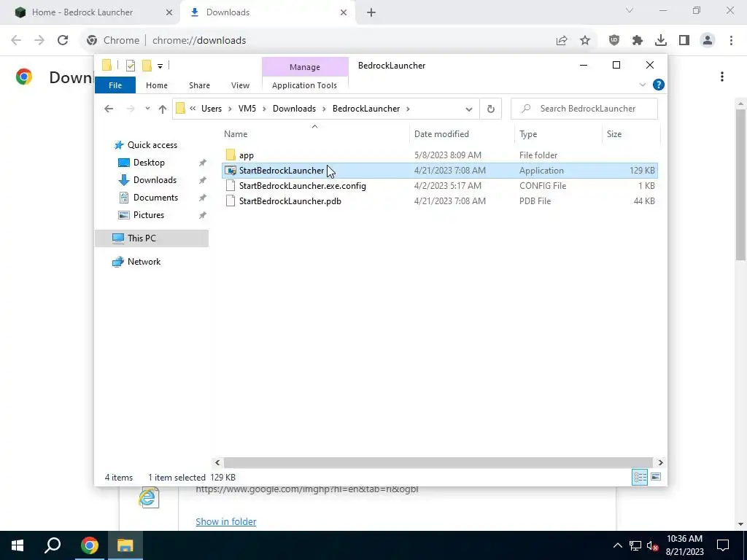Click the Properties quick access icon in Explorer
Viewport: 747px width, 560px height.
pyautogui.click(x=130, y=66)
